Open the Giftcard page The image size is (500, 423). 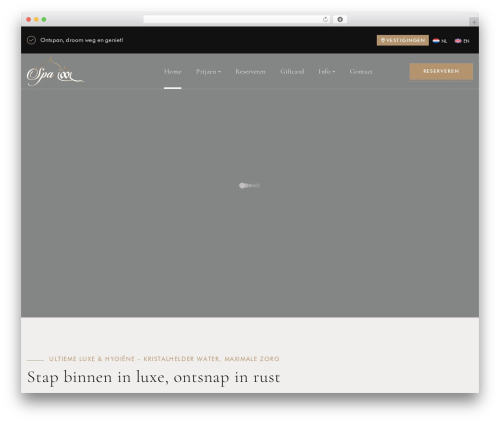pyautogui.click(x=292, y=72)
